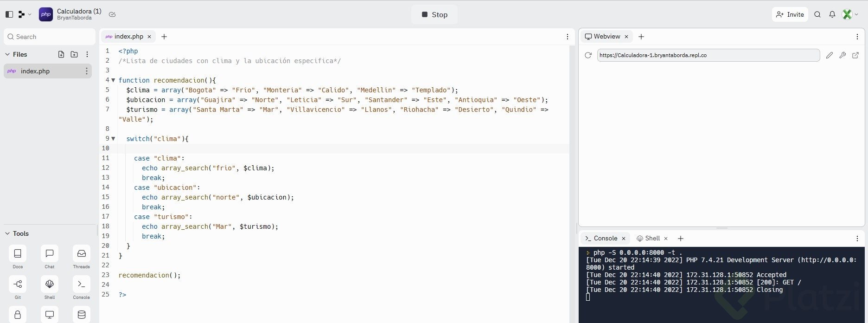Open the Docs tool

click(18, 253)
